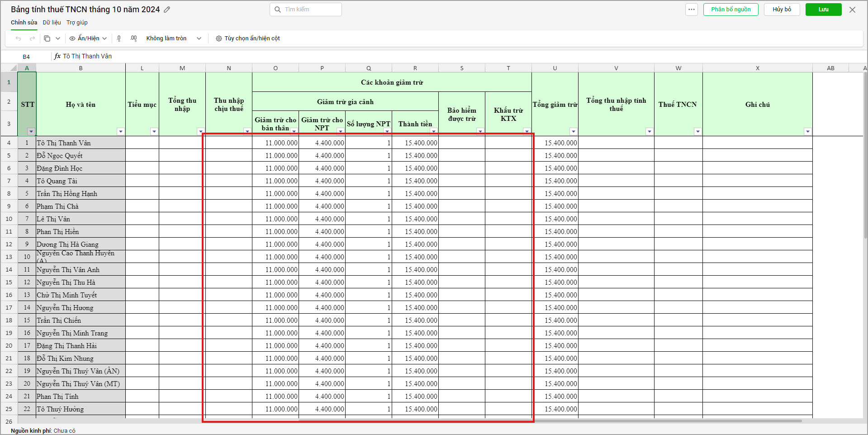Click the undo arrow icon
This screenshot has width=868, height=435.
click(18, 38)
